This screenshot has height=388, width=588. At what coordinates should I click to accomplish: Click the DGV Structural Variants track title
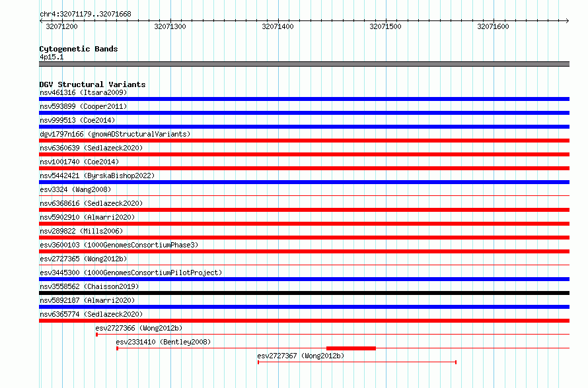[x=92, y=84]
